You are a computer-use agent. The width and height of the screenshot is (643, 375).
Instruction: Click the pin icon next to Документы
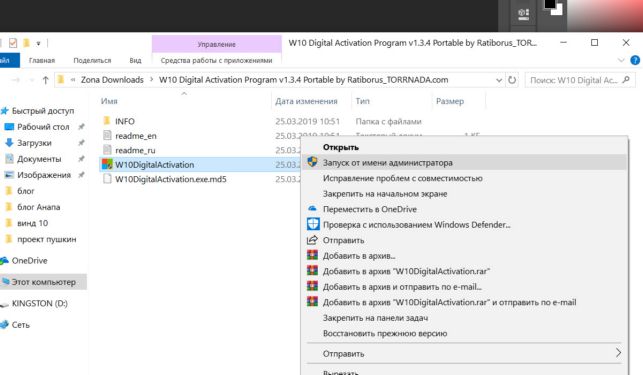pyautogui.click(x=81, y=159)
